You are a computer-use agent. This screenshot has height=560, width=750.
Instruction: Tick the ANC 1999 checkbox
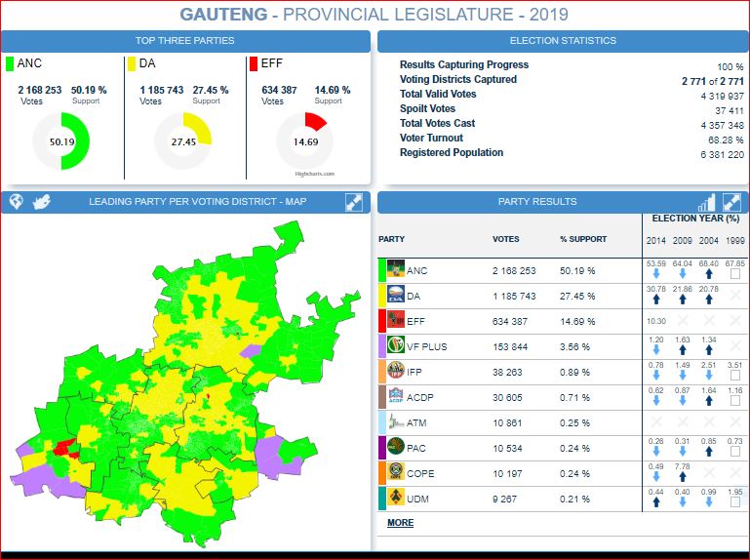click(734, 275)
